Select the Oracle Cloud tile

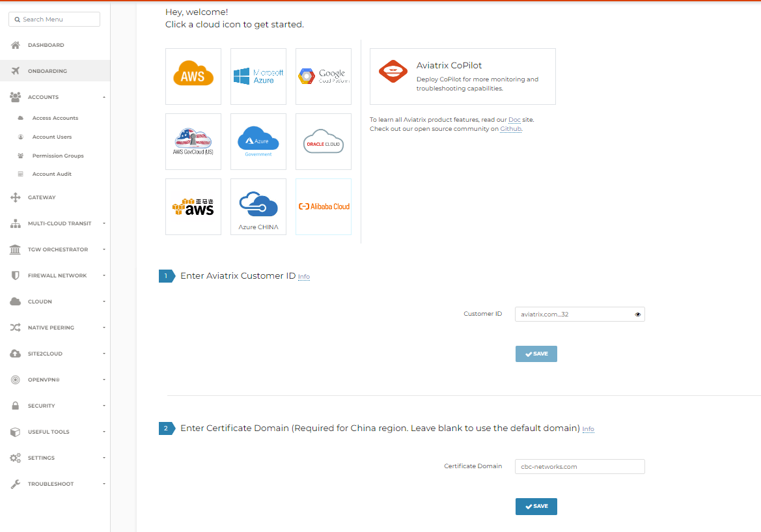(324, 141)
